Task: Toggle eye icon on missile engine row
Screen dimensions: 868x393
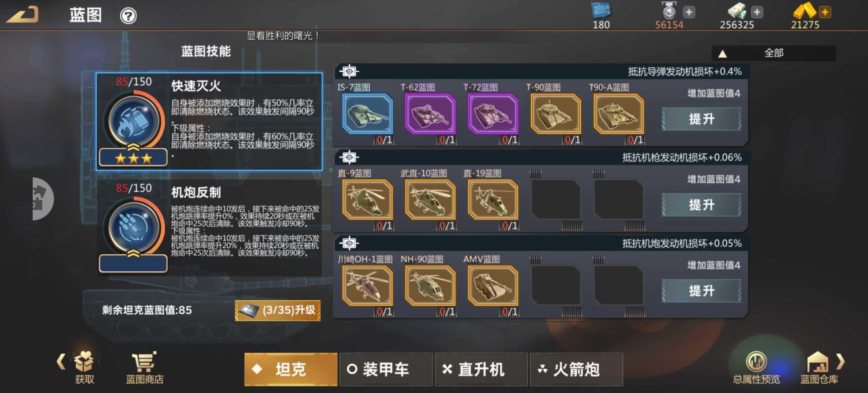Action: (x=349, y=71)
